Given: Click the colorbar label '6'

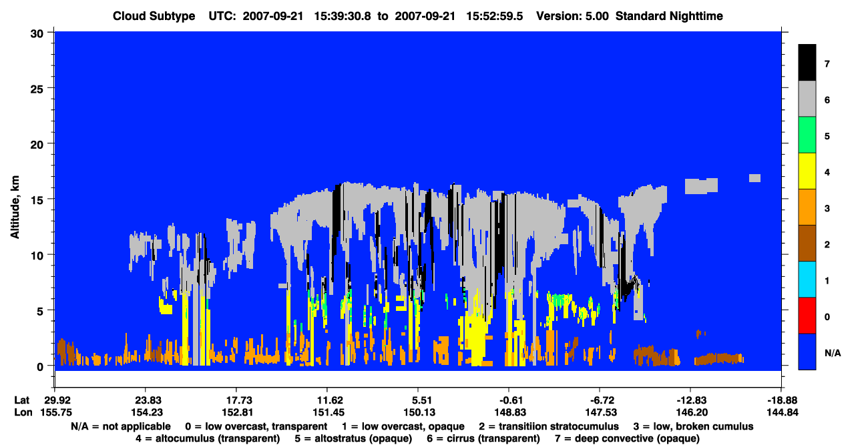Looking at the screenshot, I should coord(827,100).
